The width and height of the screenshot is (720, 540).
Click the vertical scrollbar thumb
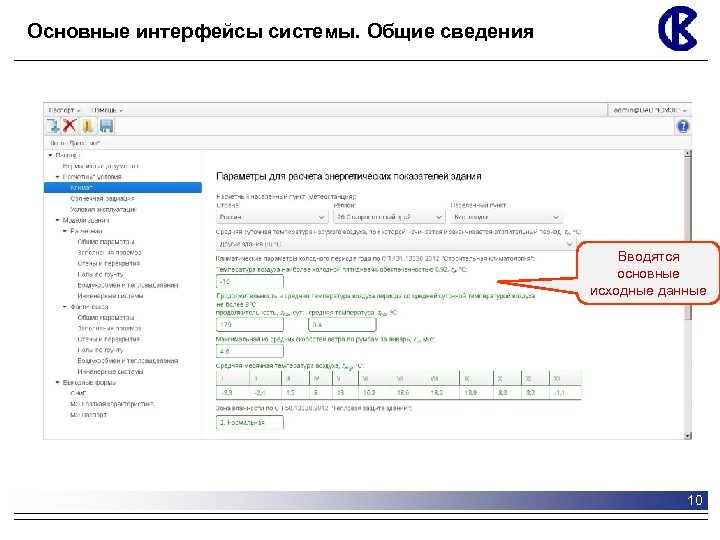(687, 239)
